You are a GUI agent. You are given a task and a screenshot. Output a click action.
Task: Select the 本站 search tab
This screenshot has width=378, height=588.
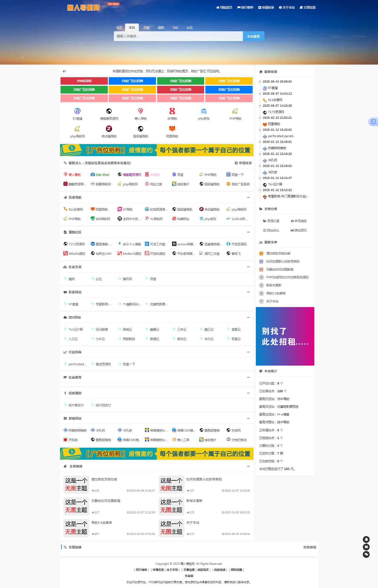[x=132, y=28]
